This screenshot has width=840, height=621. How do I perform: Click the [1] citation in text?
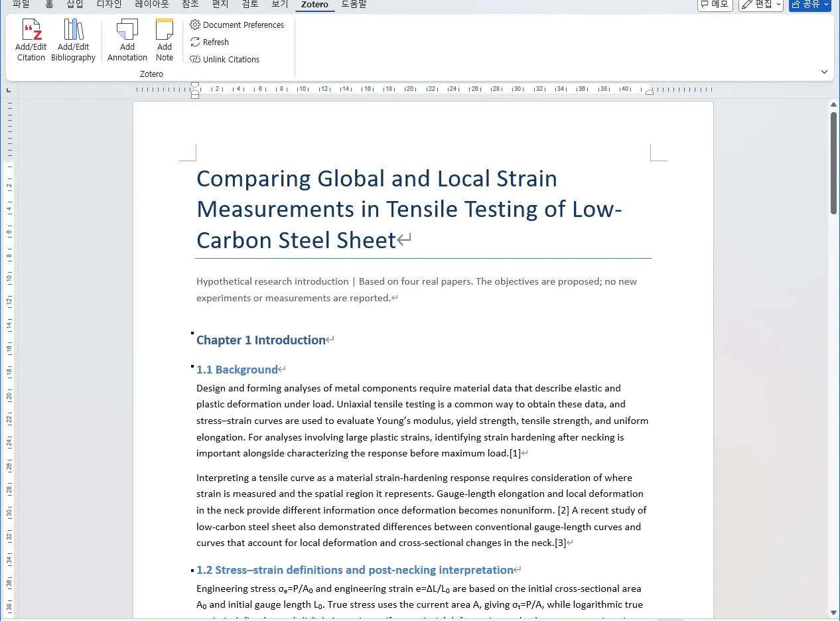point(515,454)
